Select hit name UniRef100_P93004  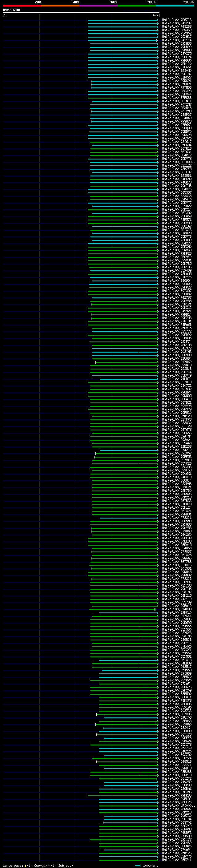176,440
